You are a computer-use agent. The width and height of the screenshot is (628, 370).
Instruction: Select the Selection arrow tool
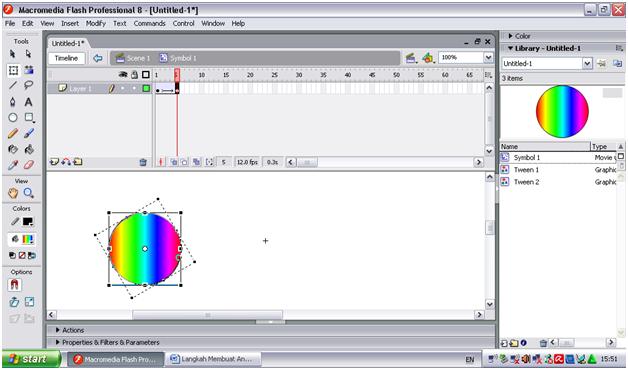(13, 54)
